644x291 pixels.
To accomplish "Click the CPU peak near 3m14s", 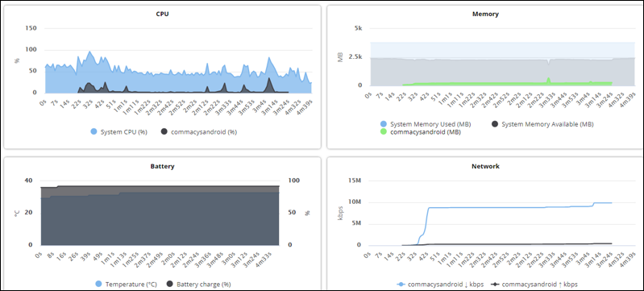I will tap(269, 58).
